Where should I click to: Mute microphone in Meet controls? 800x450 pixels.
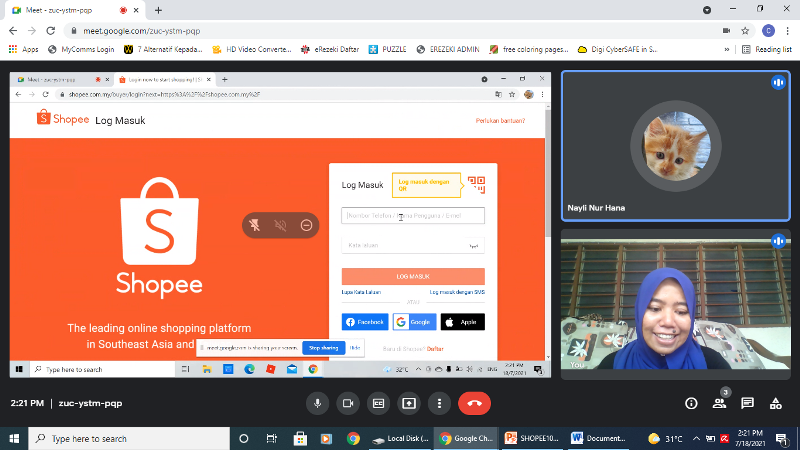(317, 403)
